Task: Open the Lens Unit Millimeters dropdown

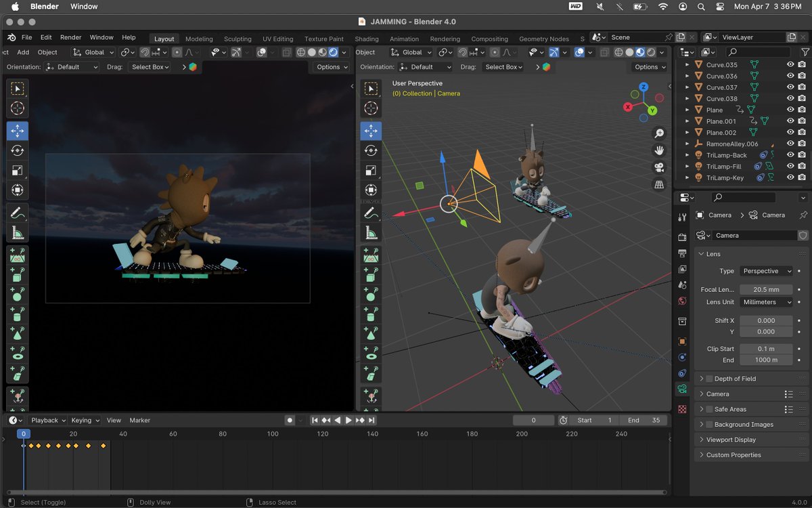Action: [766, 302]
